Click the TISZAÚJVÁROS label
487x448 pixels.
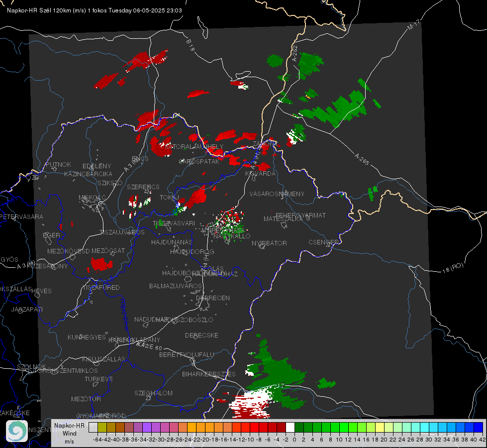122,232
